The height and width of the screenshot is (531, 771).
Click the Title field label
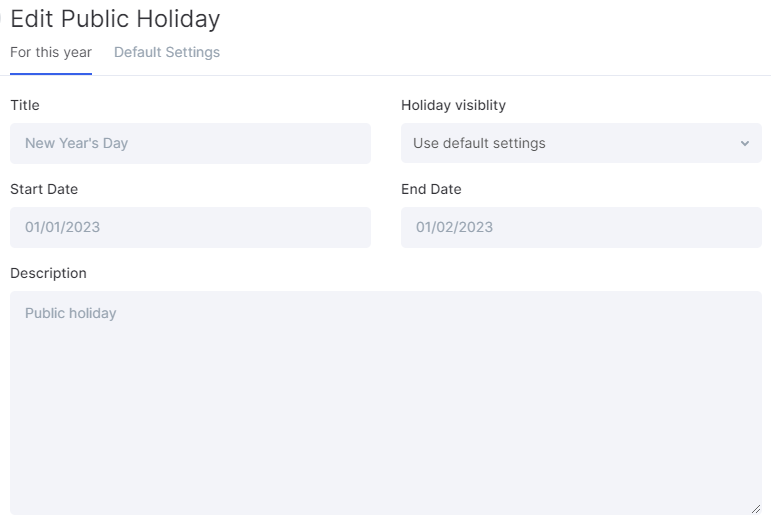pyautogui.click(x=25, y=105)
